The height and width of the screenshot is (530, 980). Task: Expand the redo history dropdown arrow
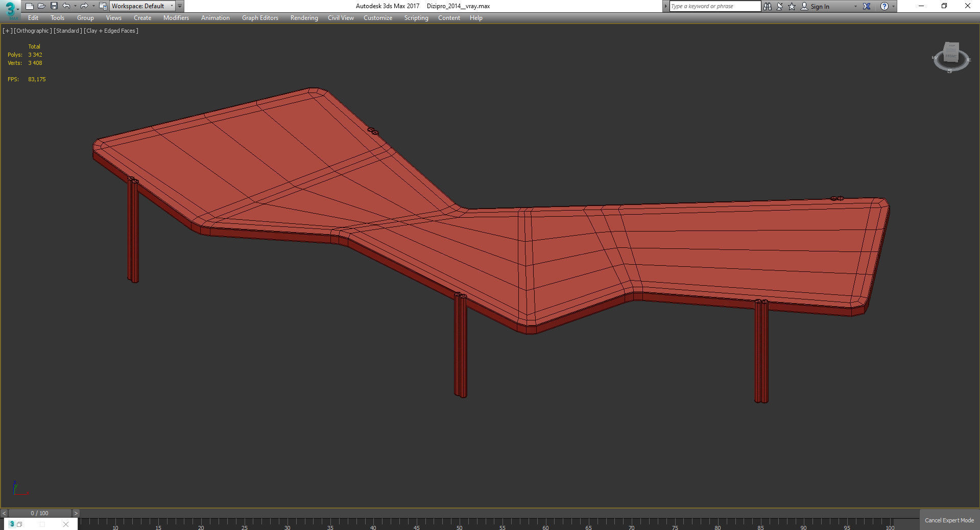point(93,6)
